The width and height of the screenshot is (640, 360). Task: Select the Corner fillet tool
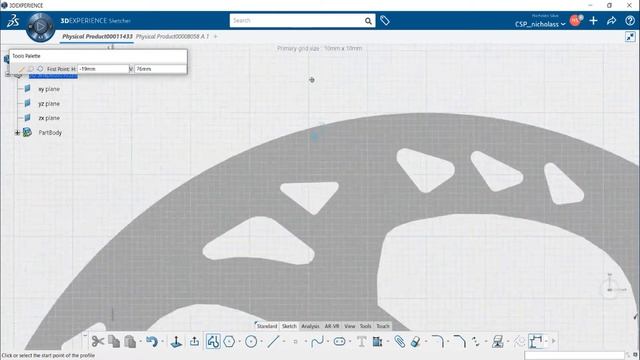click(x=438, y=341)
